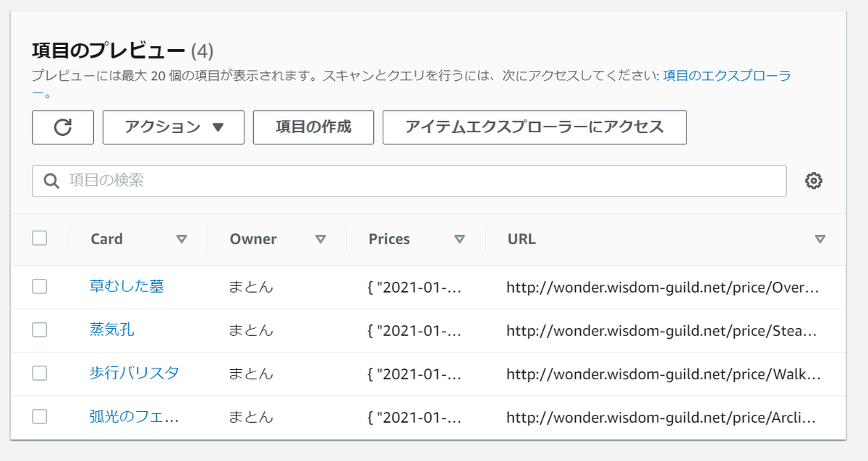This screenshot has width=868, height=461.
Task: Focus the 項目の検索 search field
Action: (x=409, y=181)
